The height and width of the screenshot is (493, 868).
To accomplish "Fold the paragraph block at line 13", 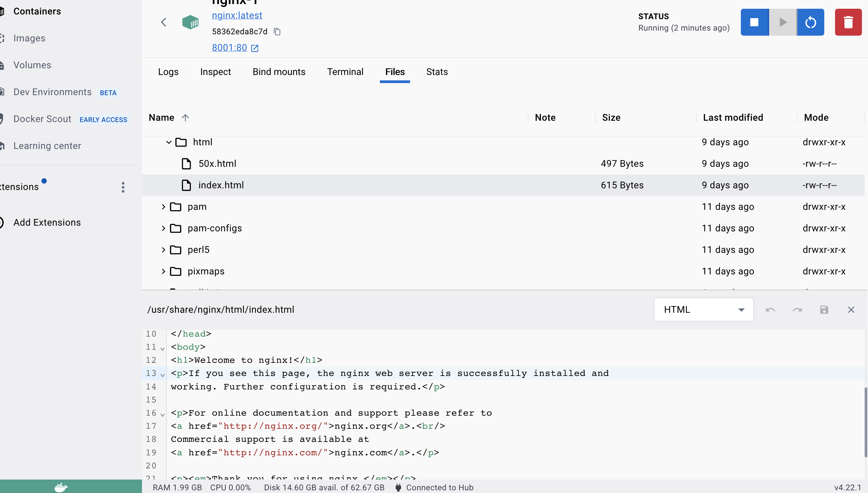I will pyautogui.click(x=162, y=375).
